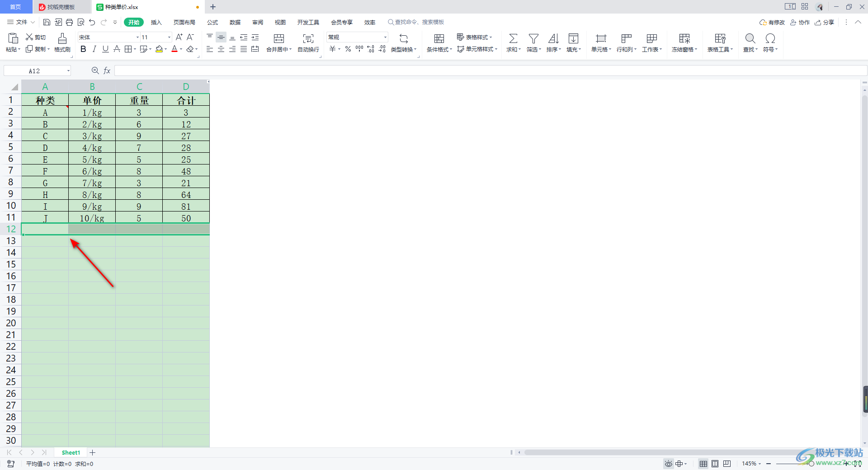Click the 复制 Copy button
868x470 pixels.
(36, 49)
